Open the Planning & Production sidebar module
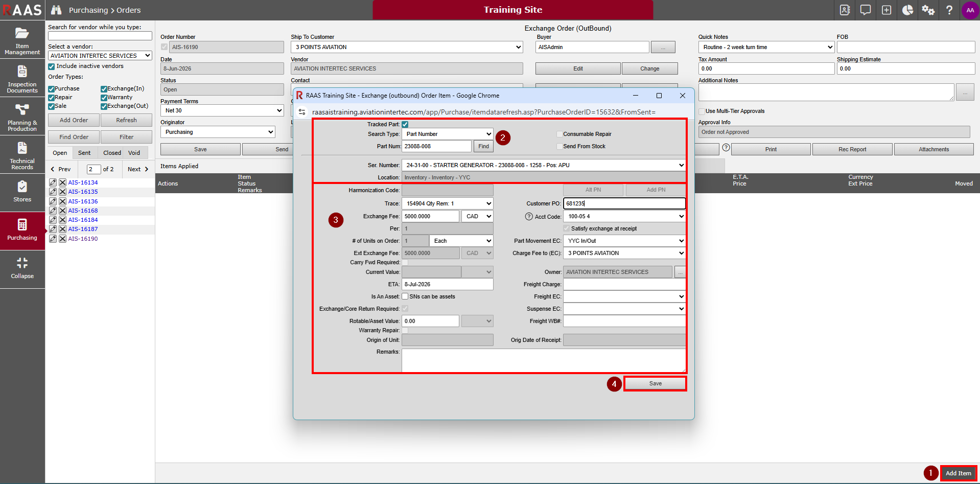 (22, 117)
